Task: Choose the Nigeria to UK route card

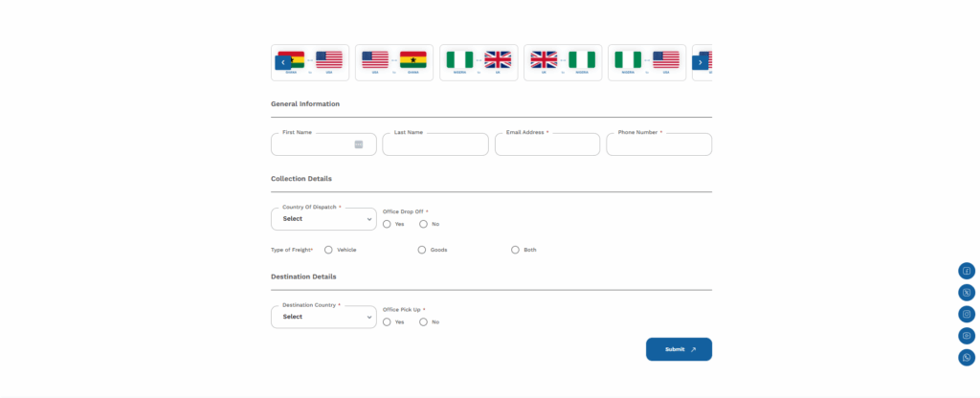Action: 479,62
